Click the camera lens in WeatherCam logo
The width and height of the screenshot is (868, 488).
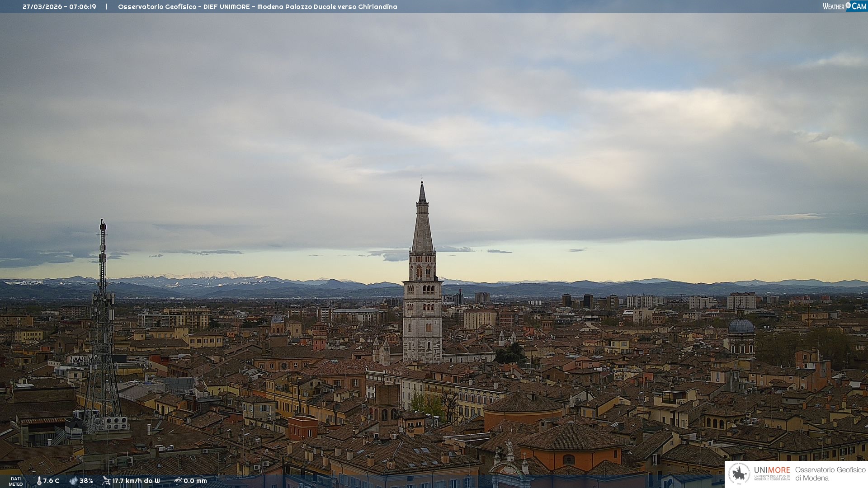pos(848,5)
